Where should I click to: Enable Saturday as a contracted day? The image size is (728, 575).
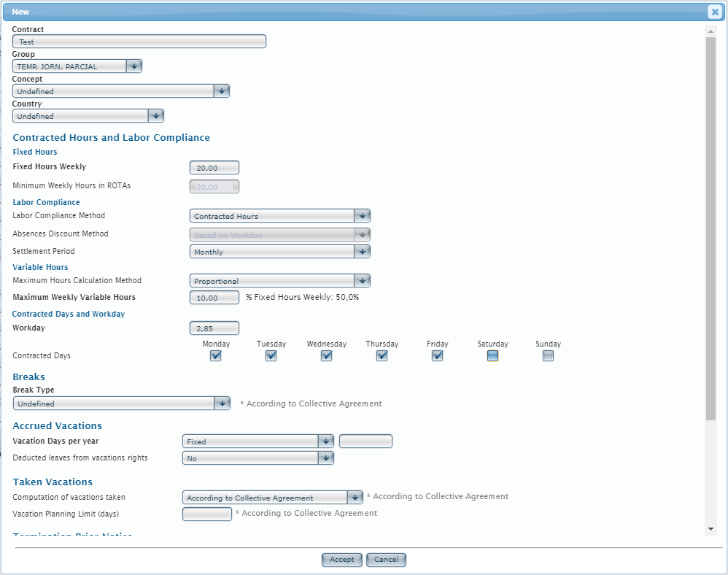[492, 356]
